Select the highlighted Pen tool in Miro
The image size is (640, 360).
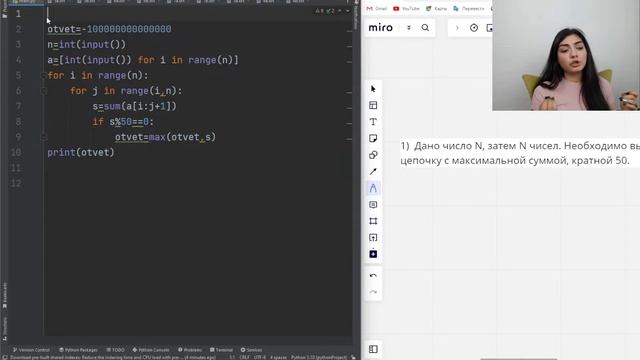[x=373, y=188]
